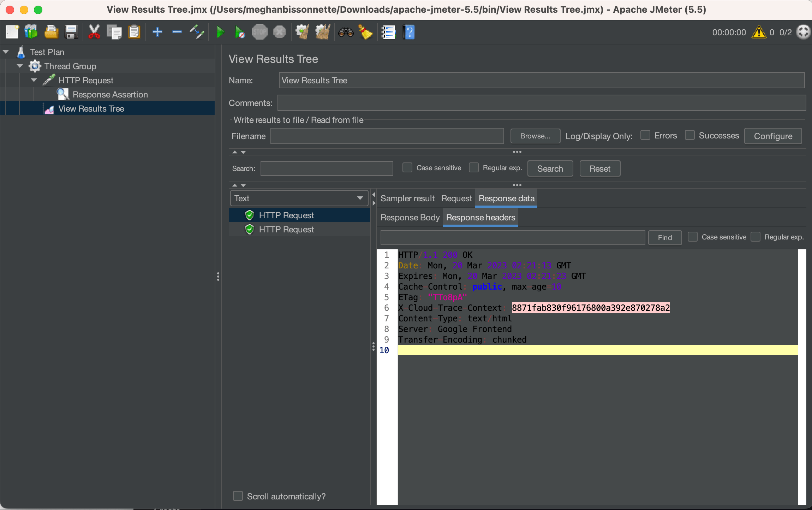
Task: Select the Response headers tab
Action: click(480, 218)
